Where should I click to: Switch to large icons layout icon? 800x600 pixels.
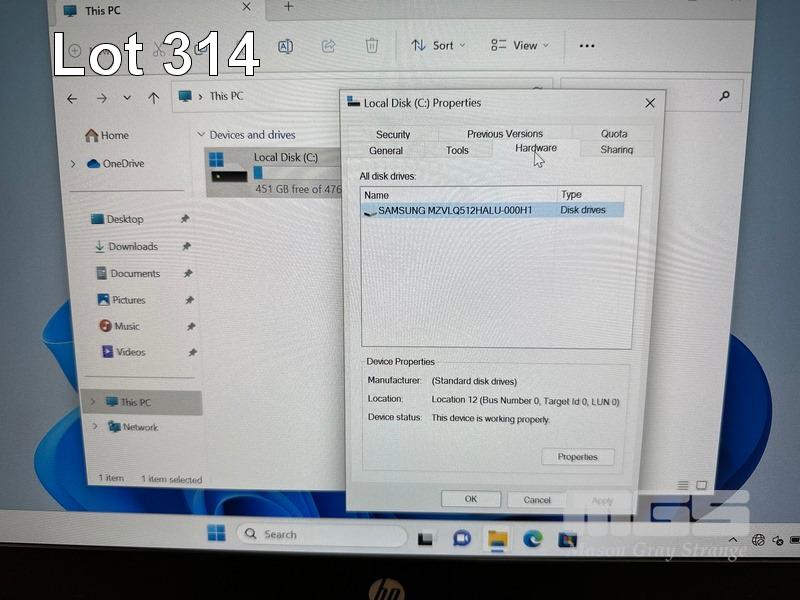702,485
